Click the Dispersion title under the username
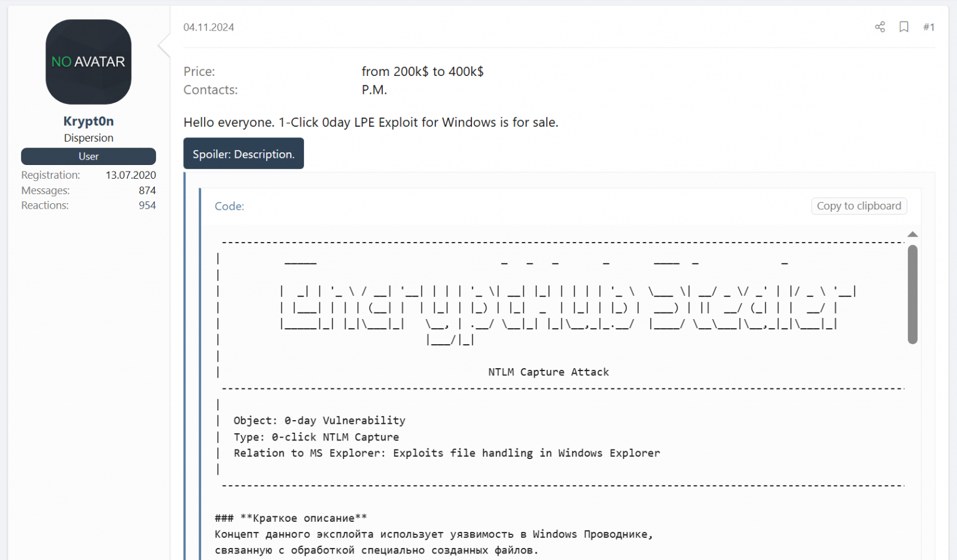The image size is (957, 560). 88,137
